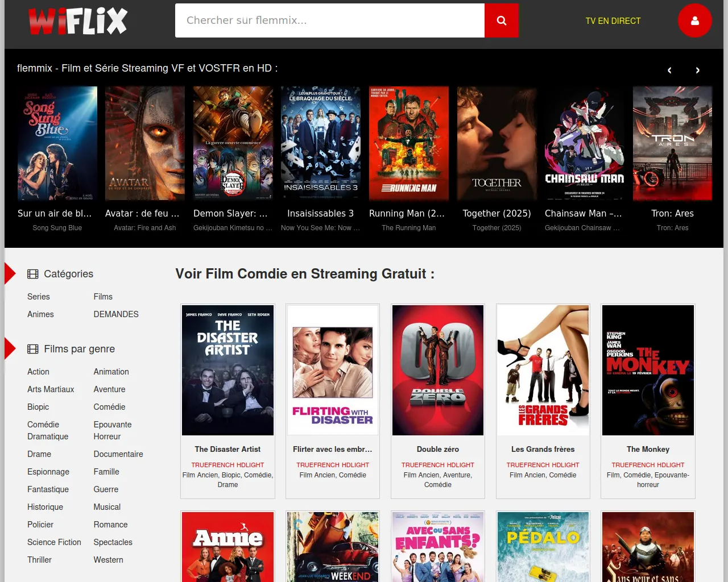Browse Famille genre
This screenshot has height=582, width=728.
106,472
